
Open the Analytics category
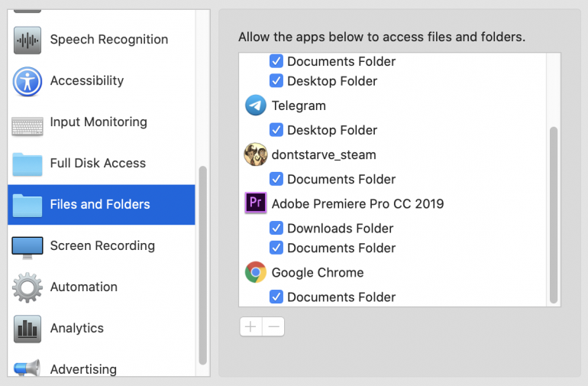point(102,329)
